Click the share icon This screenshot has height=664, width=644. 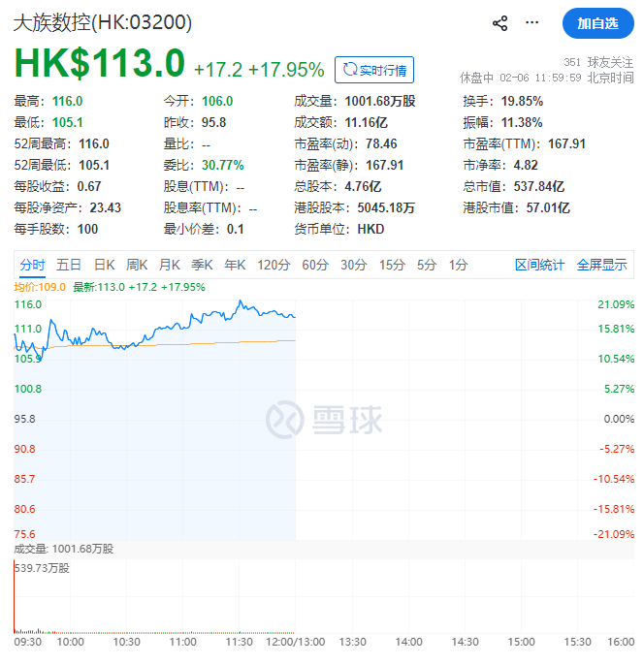[x=499, y=23]
